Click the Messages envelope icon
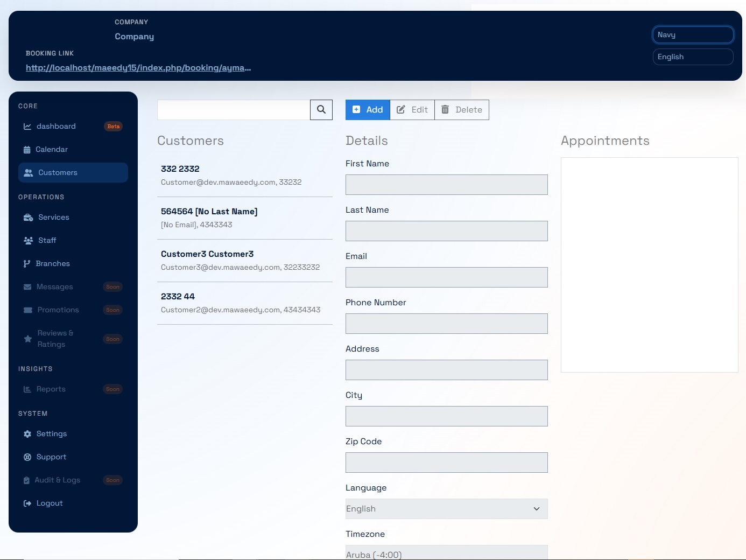The image size is (746, 560). (27, 286)
